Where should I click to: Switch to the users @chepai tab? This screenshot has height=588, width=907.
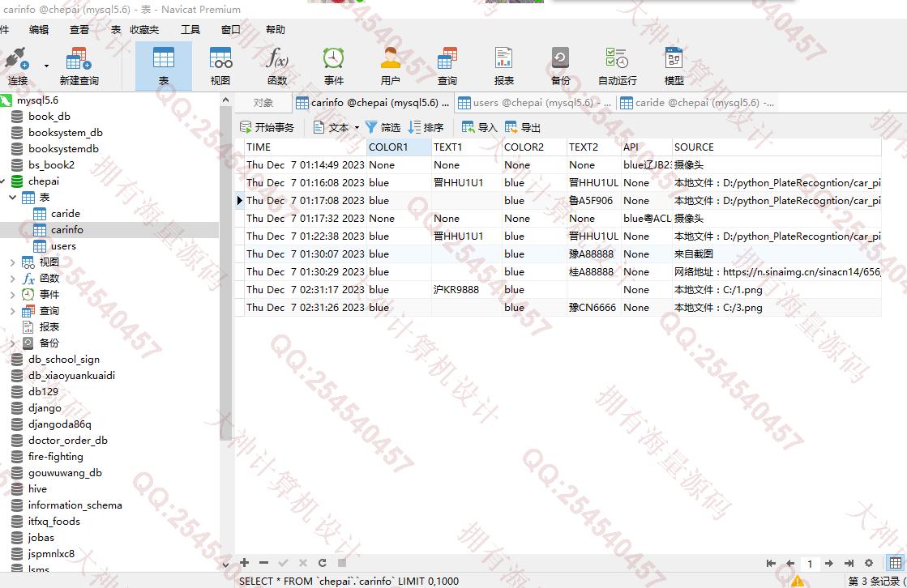(x=535, y=103)
